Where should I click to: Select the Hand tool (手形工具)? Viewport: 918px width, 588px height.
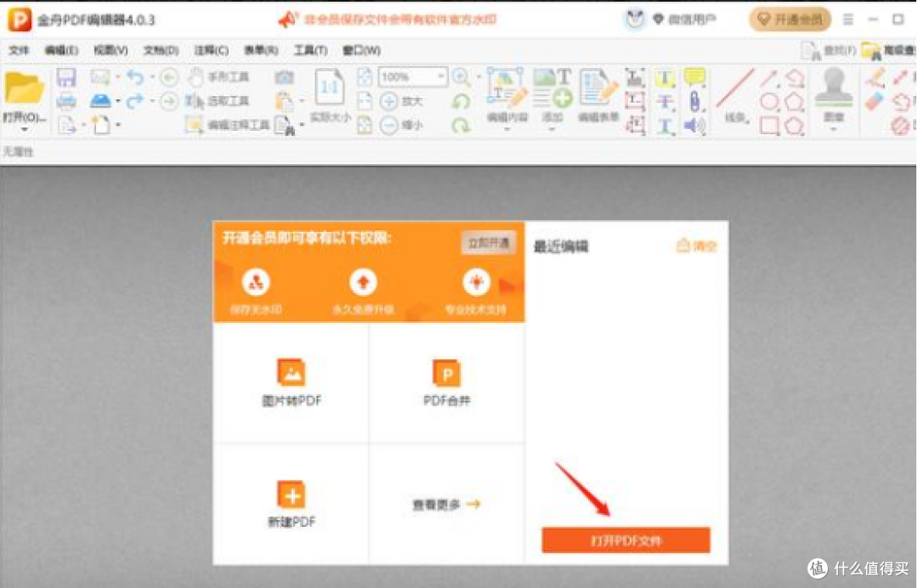pos(219,76)
